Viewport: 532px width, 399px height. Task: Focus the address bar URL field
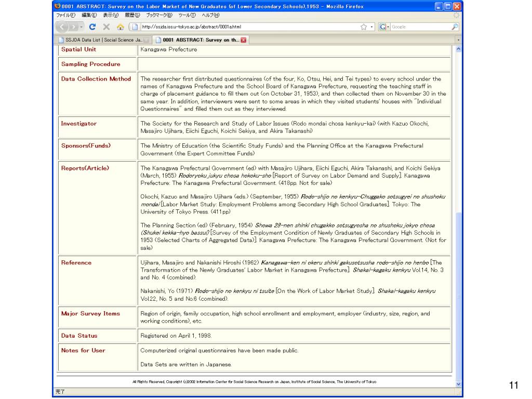(x=249, y=27)
